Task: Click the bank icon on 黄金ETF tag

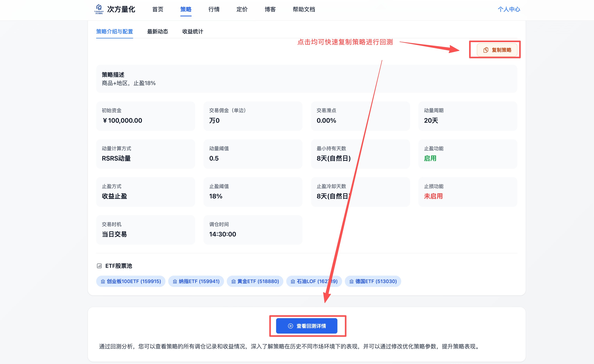Action: pos(233,281)
